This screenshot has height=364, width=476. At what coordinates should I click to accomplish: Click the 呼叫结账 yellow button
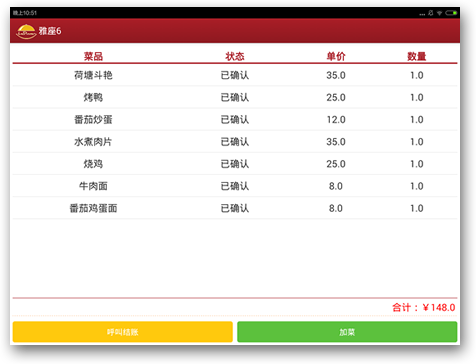(x=123, y=332)
